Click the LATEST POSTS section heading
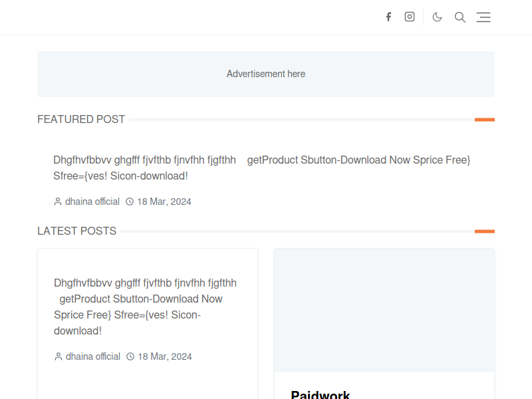The height and width of the screenshot is (399, 532). click(x=76, y=231)
